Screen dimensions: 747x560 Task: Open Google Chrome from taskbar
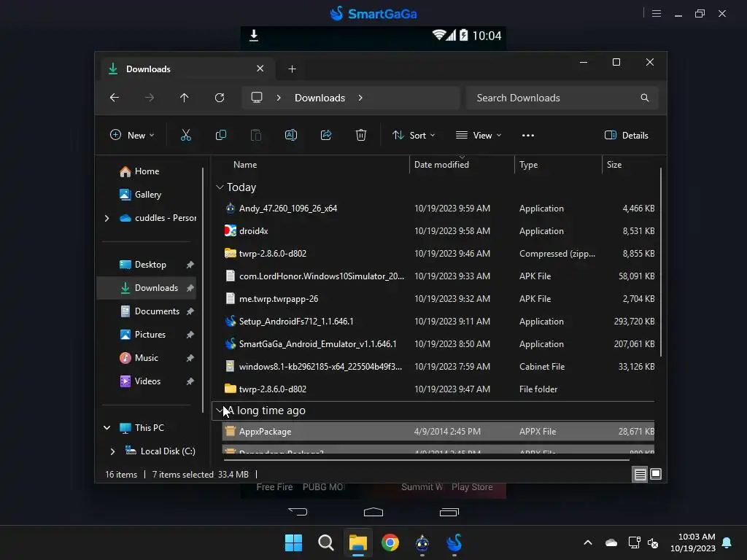pos(390,542)
